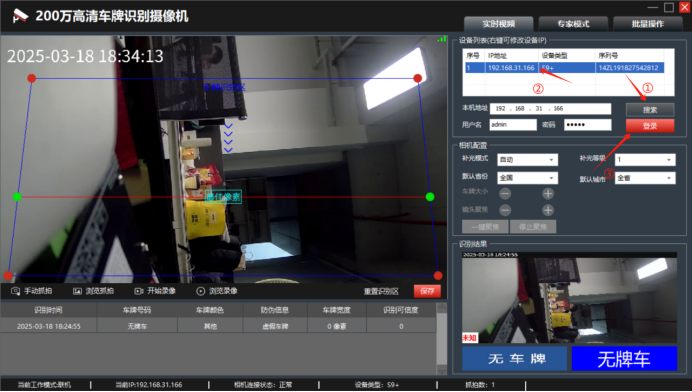Click the 用户名 field containing admin
Image resolution: width=692 pixels, height=392 pixels.
pyautogui.click(x=513, y=125)
